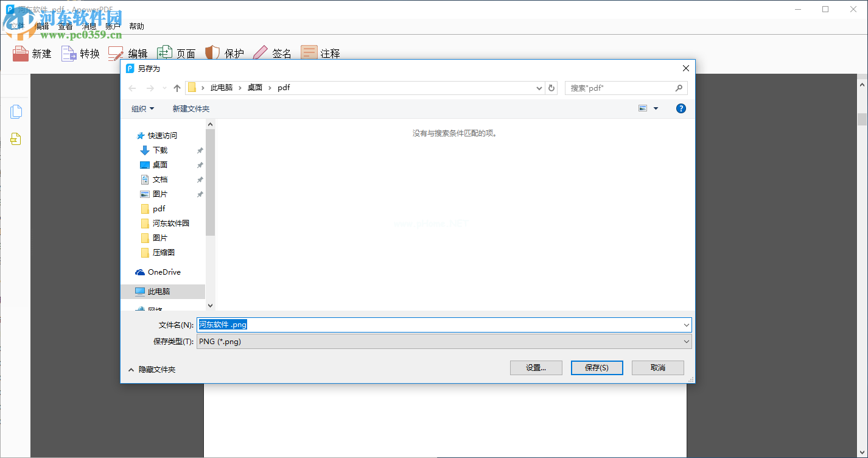Viewport: 868px width, 458px height.
Task: Open the 压缩图 folder
Action: [x=164, y=252]
